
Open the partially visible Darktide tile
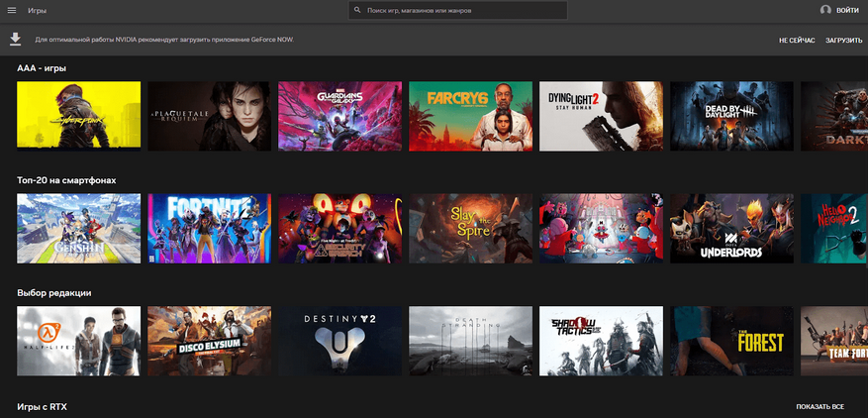[834, 117]
